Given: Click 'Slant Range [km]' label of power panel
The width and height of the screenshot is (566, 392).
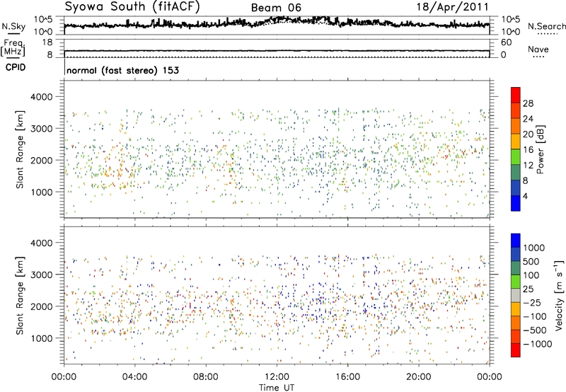Looking at the screenshot, I should click(x=20, y=150).
